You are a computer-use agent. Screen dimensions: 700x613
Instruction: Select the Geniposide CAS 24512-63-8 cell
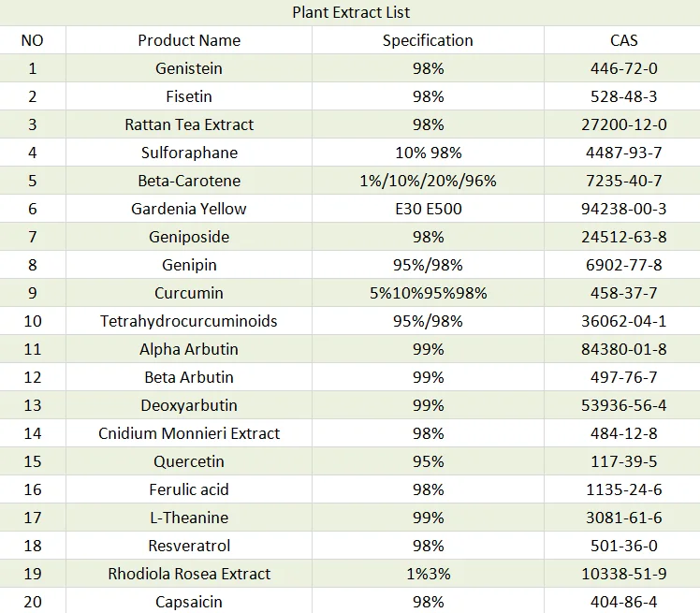[x=623, y=237]
